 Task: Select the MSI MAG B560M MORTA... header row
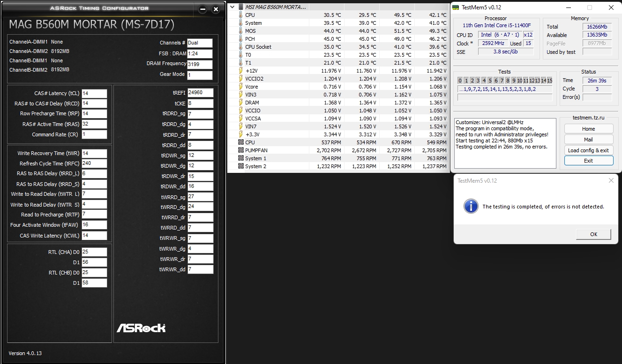pos(338,7)
